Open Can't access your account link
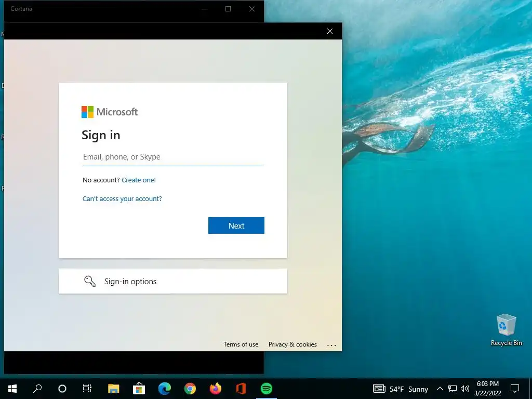 122,199
